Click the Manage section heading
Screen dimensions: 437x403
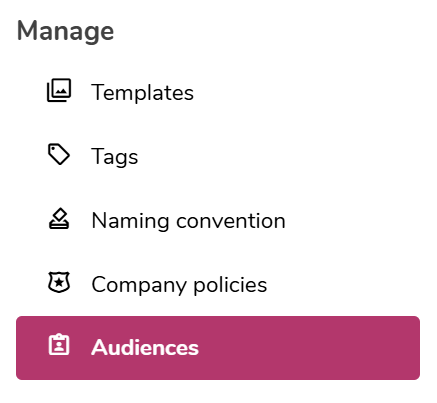[x=65, y=31]
